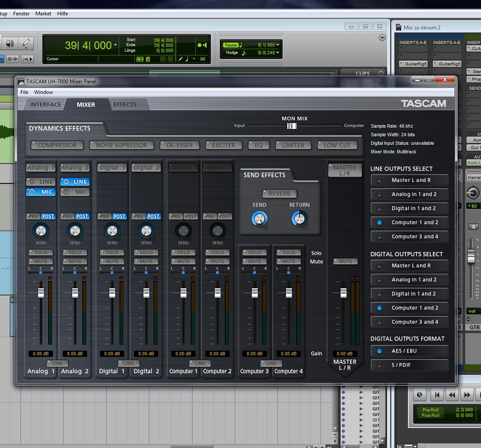Image resolution: width=481 pixels, height=448 pixels.
Task: Open the File menu in TASCAM panel
Action: click(24, 92)
